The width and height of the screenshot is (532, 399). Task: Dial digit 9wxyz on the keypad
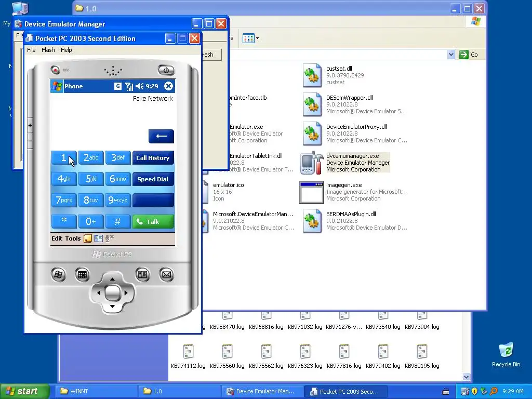(x=118, y=200)
